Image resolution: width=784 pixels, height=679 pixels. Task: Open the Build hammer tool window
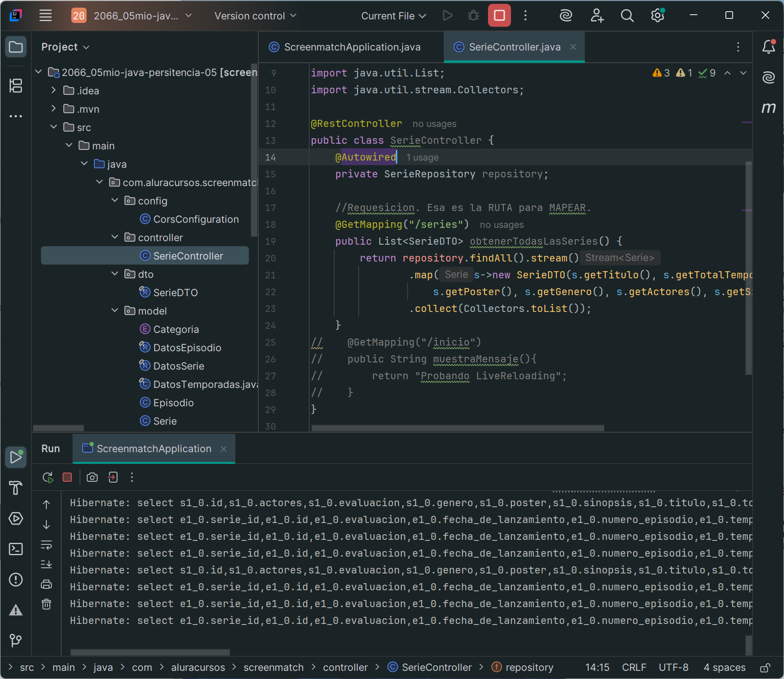(16, 488)
